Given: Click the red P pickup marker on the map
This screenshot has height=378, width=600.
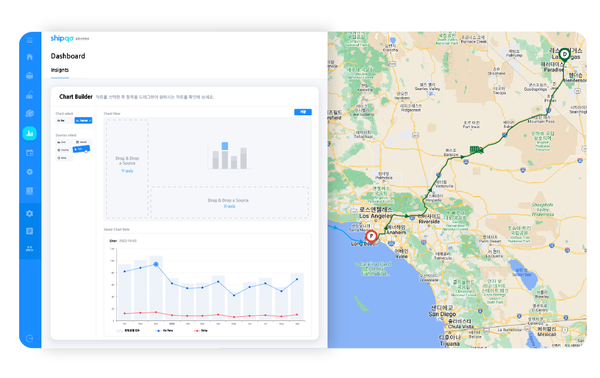Looking at the screenshot, I should pyautogui.click(x=371, y=237).
